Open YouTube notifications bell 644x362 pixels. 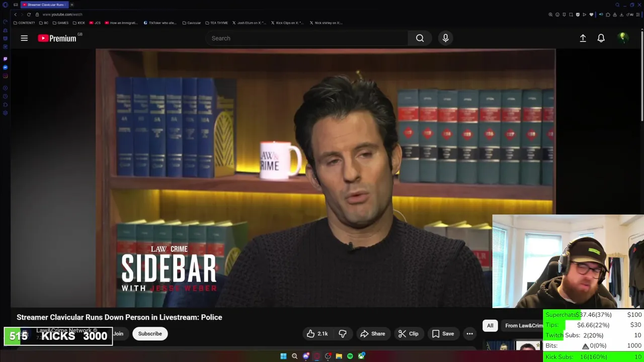coord(601,38)
